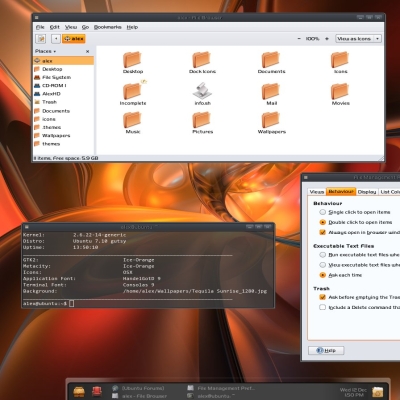Select .themes bookmark in sidebar
This screenshot has height=400, width=400.
pos(63,127)
